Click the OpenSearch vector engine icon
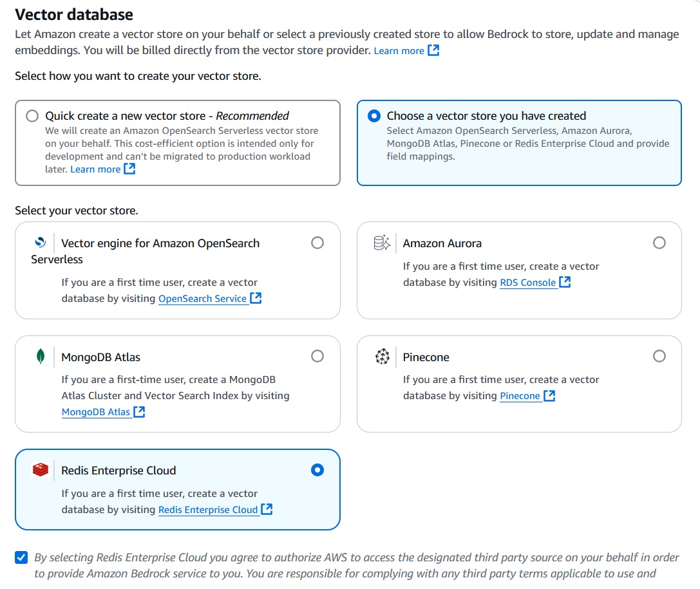Viewport: 700px width, 589px height. (x=39, y=243)
